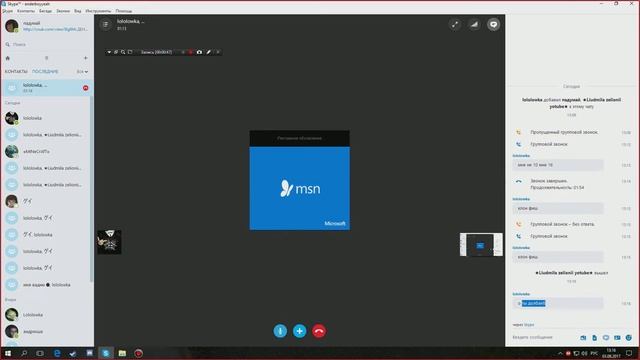Open the Инструменты menu
This screenshot has height=360, width=640.
pos(98,11)
